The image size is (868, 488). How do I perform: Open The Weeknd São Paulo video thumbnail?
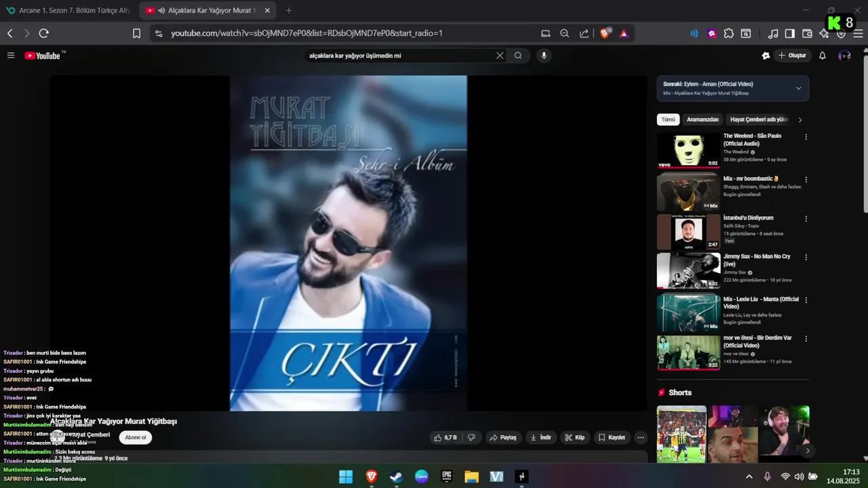click(x=688, y=150)
